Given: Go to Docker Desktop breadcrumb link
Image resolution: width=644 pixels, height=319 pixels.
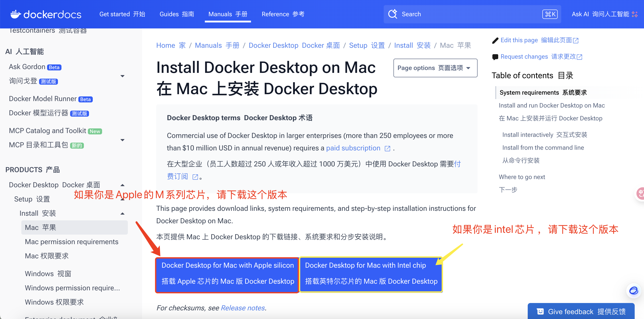Looking at the screenshot, I should point(294,45).
